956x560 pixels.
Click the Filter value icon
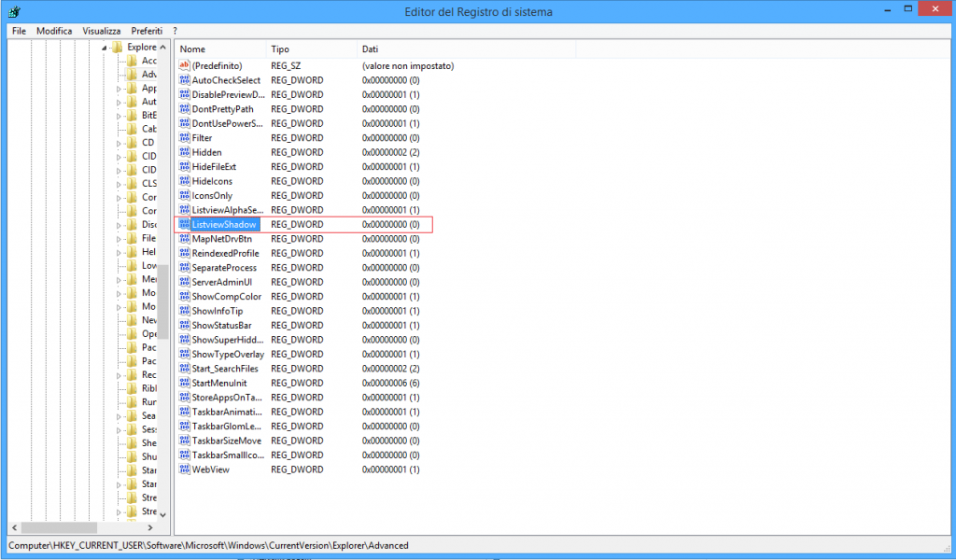click(184, 138)
